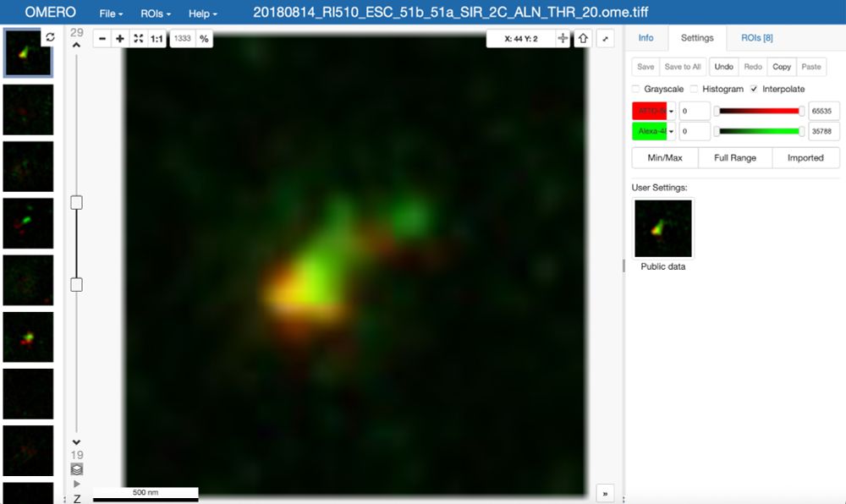Screen dimensions: 846x504
Task: Click green channel minimum value field
Action: point(694,131)
